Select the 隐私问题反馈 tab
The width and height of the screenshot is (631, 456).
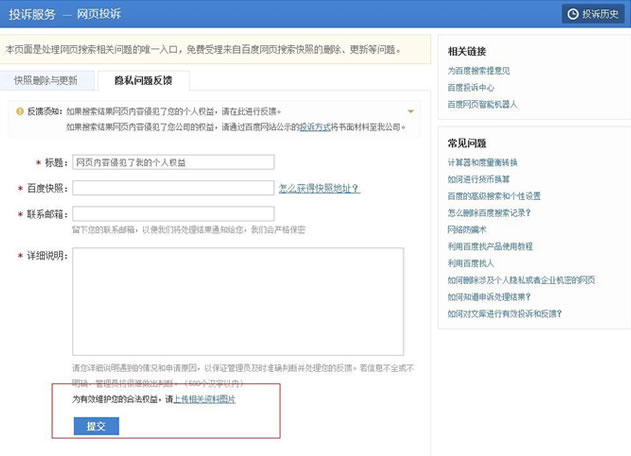pos(142,79)
